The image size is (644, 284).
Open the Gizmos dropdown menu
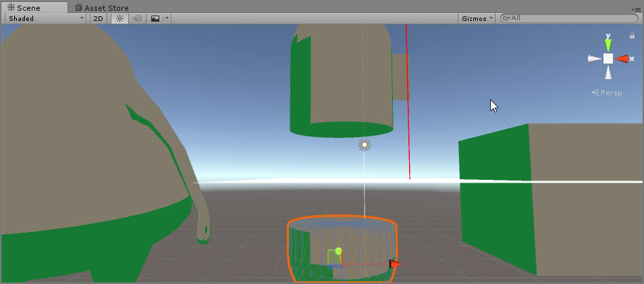477,18
